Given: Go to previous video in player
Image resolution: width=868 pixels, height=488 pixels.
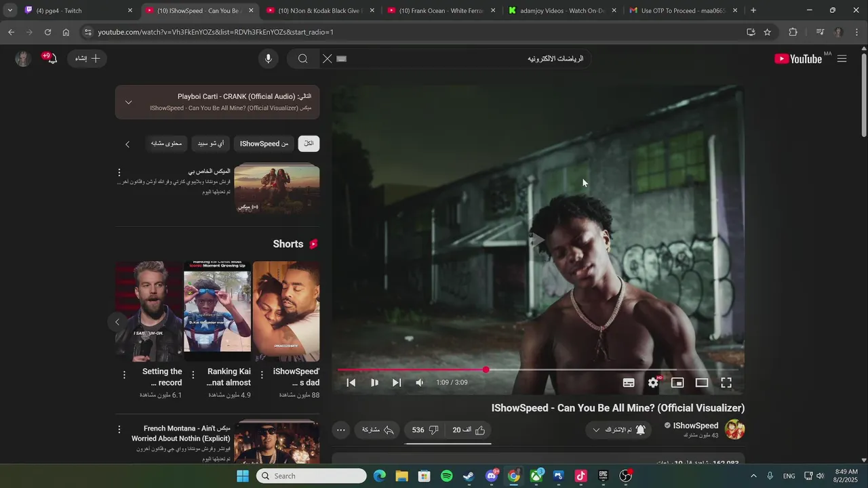Looking at the screenshot, I should (351, 382).
